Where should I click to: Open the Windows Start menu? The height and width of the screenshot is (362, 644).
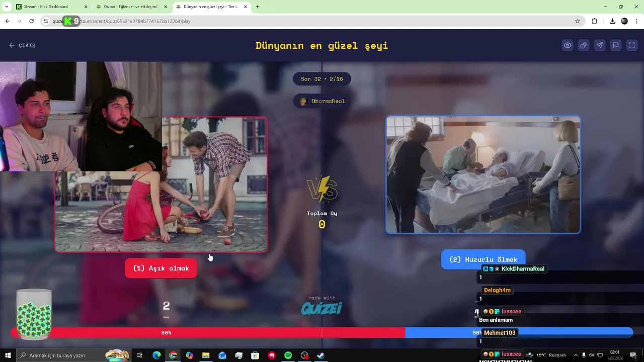[x=8, y=355]
